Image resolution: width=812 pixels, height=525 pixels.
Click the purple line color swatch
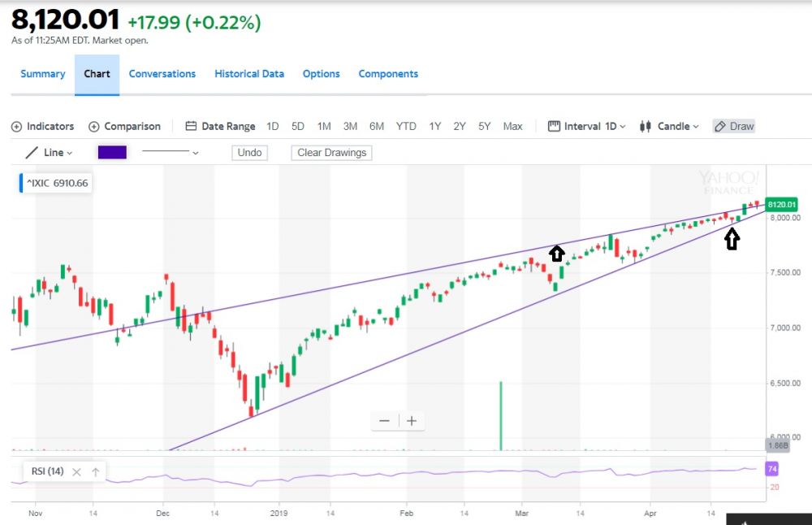click(112, 153)
